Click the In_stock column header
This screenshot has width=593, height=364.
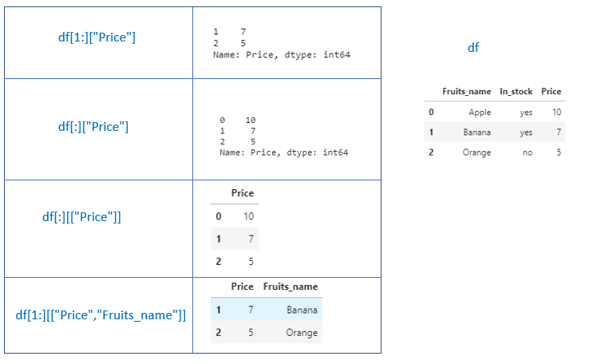tap(516, 92)
